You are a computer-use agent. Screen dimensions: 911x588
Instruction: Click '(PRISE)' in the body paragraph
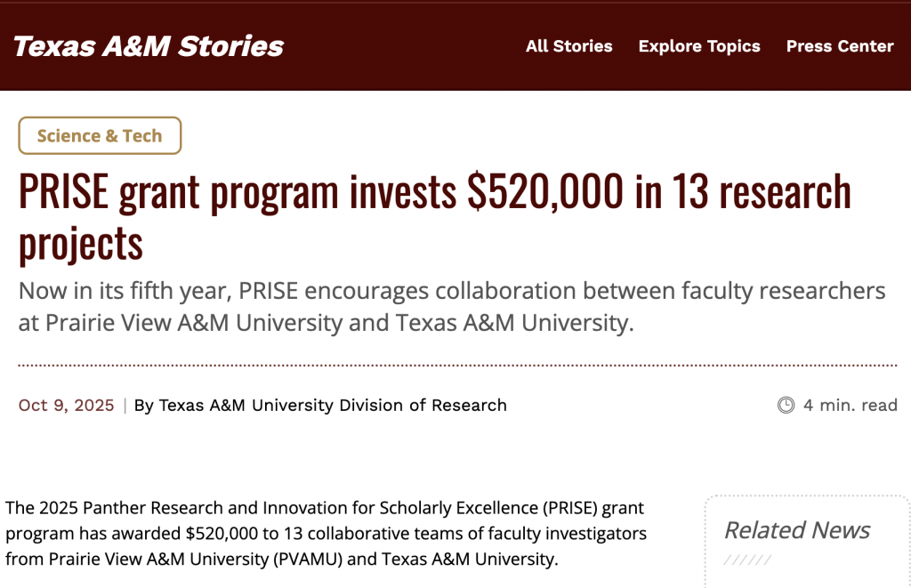[566, 509]
